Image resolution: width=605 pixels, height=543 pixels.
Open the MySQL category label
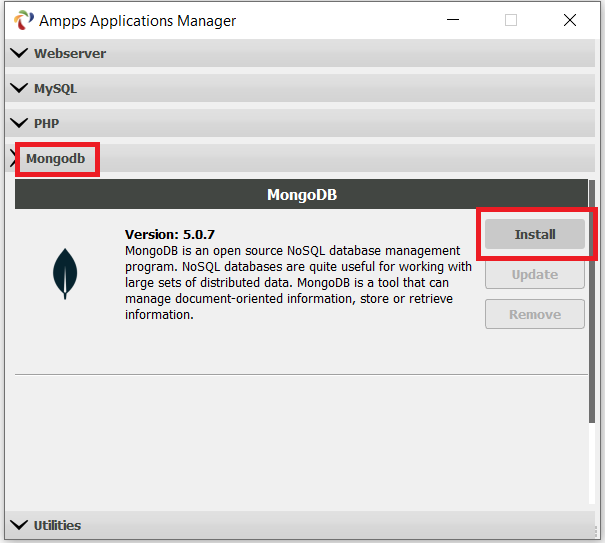(56, 88)
